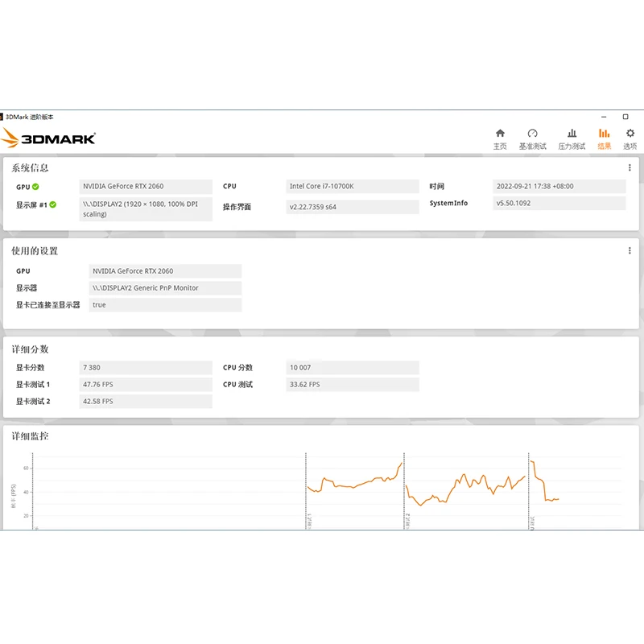
Task: Go to the 主页 home icon
Action: (x=500, y=133)
